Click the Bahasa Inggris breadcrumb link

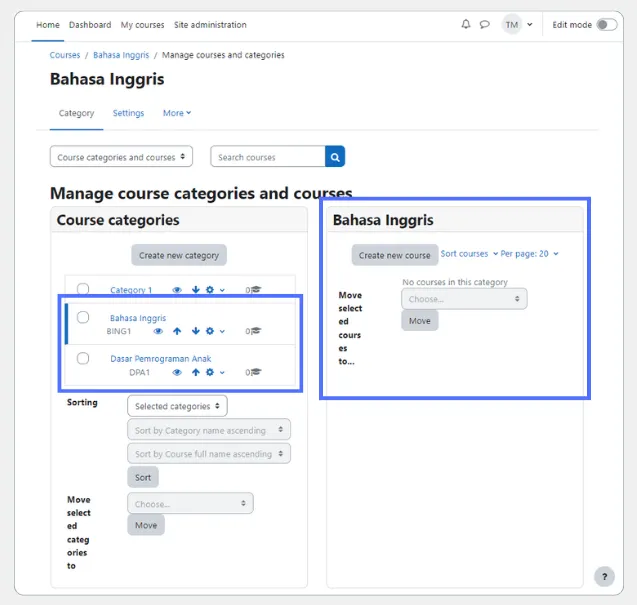tap(121, 55)
